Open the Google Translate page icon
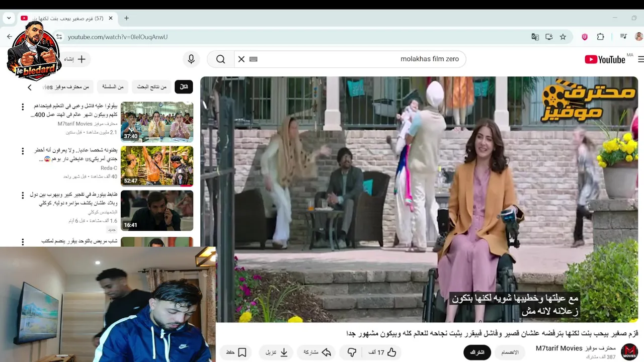The height and width of the screenshot is (362, 644). click(535, 37)
